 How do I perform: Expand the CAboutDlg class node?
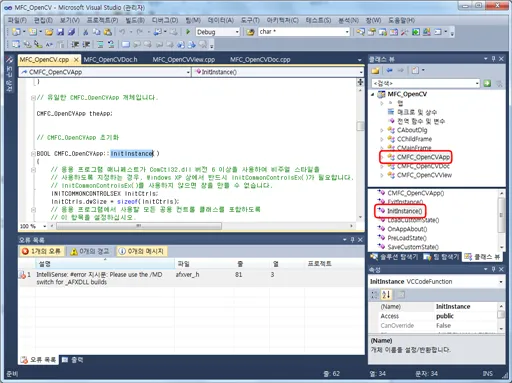tap(382, 130)
